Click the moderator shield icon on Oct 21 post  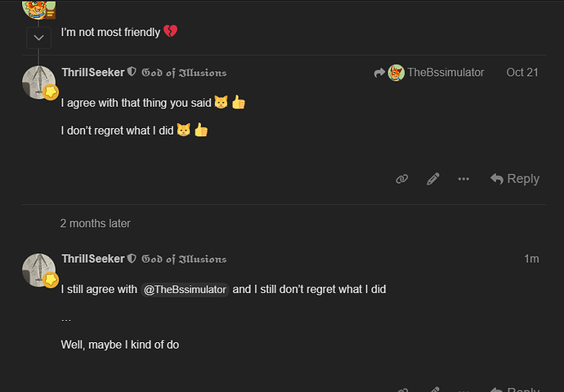132,73
